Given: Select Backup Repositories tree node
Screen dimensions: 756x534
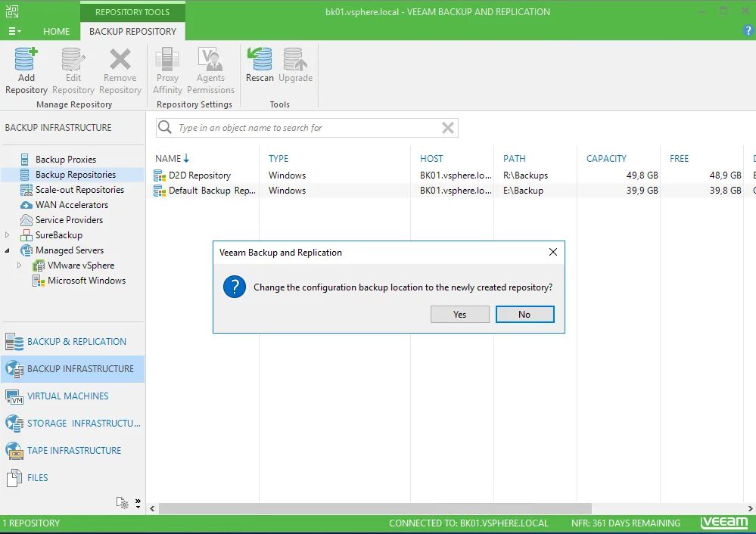Looking at the screenshot, I should pos(75,175).
